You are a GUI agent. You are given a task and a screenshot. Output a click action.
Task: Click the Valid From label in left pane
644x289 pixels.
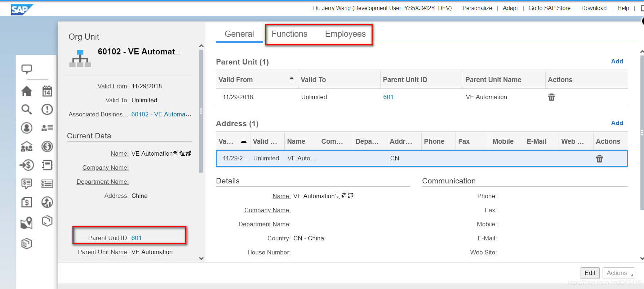(x=113, y=86)
